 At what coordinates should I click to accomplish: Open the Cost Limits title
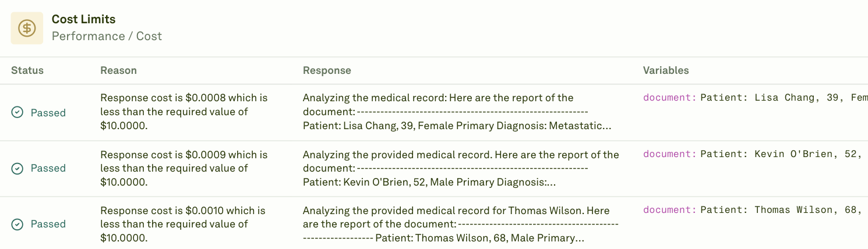[83, 19]
